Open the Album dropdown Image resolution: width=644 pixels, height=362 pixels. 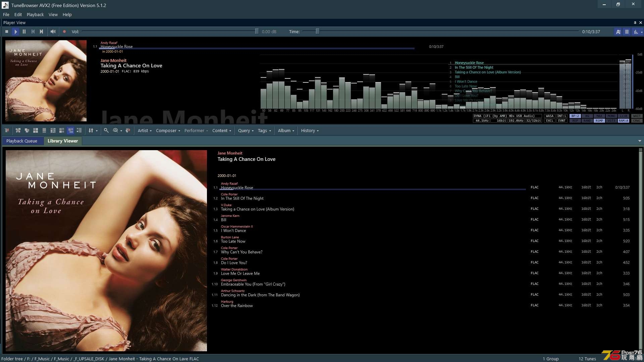click(x=286, y=131)
